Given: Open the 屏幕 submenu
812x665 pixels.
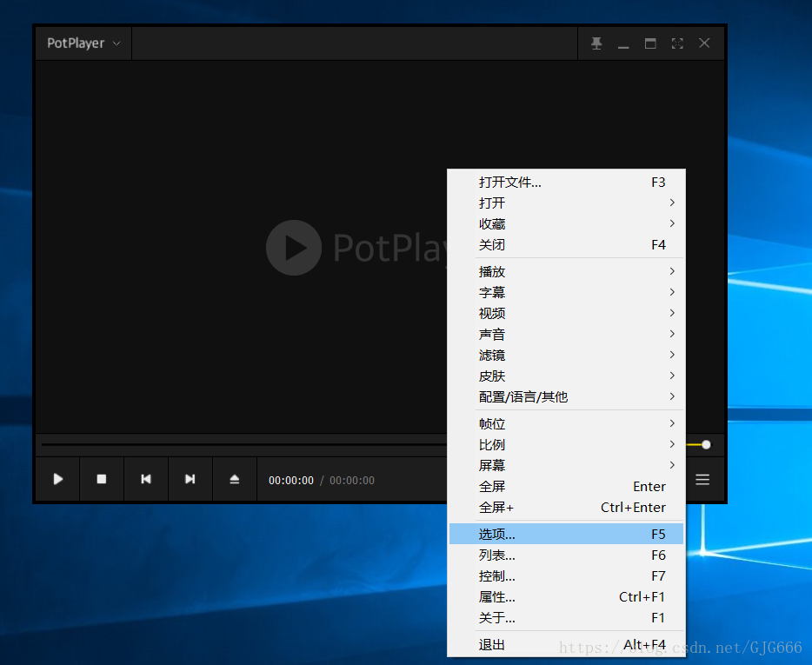Looking at the screenshot, I should [x=567, y=465].
